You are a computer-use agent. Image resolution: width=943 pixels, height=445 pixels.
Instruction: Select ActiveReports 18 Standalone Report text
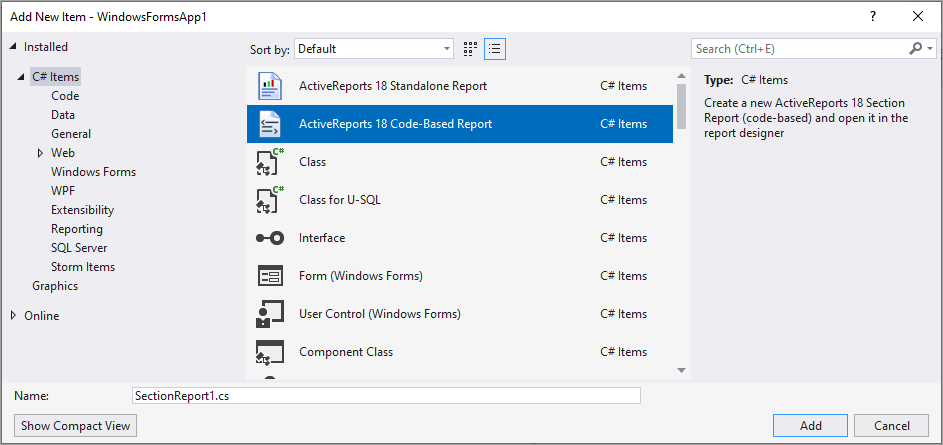[393, 86]
